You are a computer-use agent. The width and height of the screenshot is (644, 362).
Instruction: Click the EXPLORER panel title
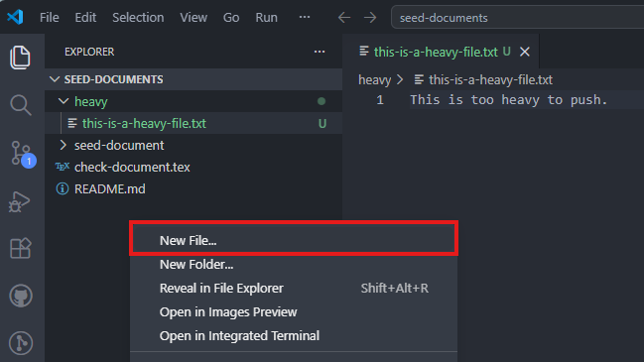click(89, 52)
